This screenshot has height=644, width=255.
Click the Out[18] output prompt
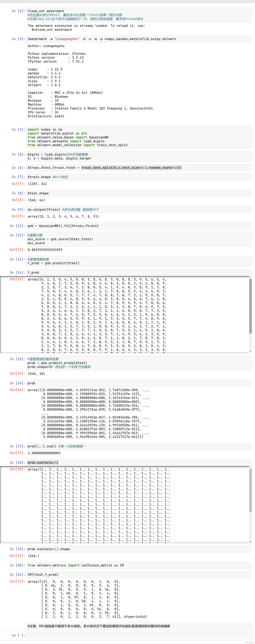click(17, 469)
